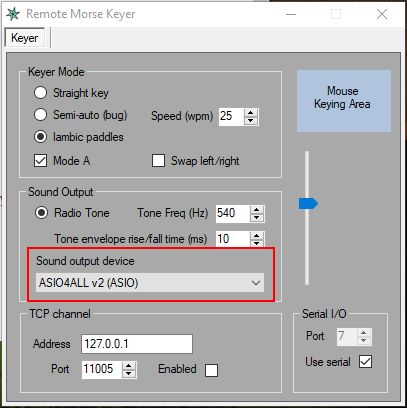
Task: Lower the tone frequency using the down arrow
Action: [x=256, y=217]
